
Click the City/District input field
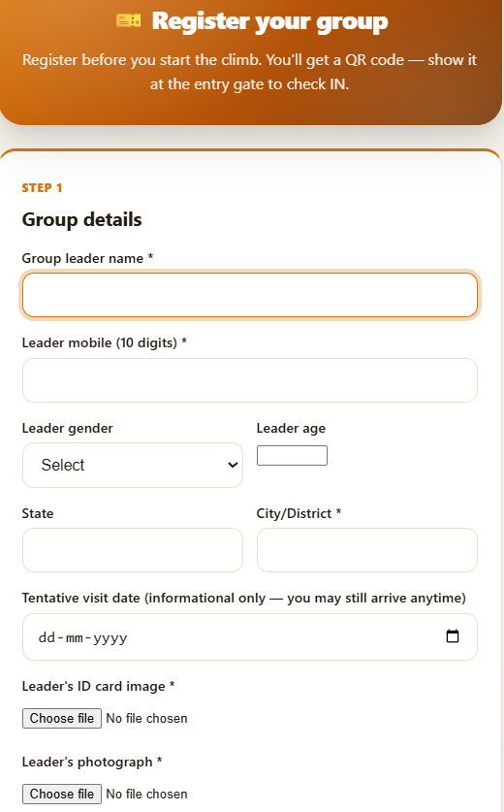[x=367, y=550]
